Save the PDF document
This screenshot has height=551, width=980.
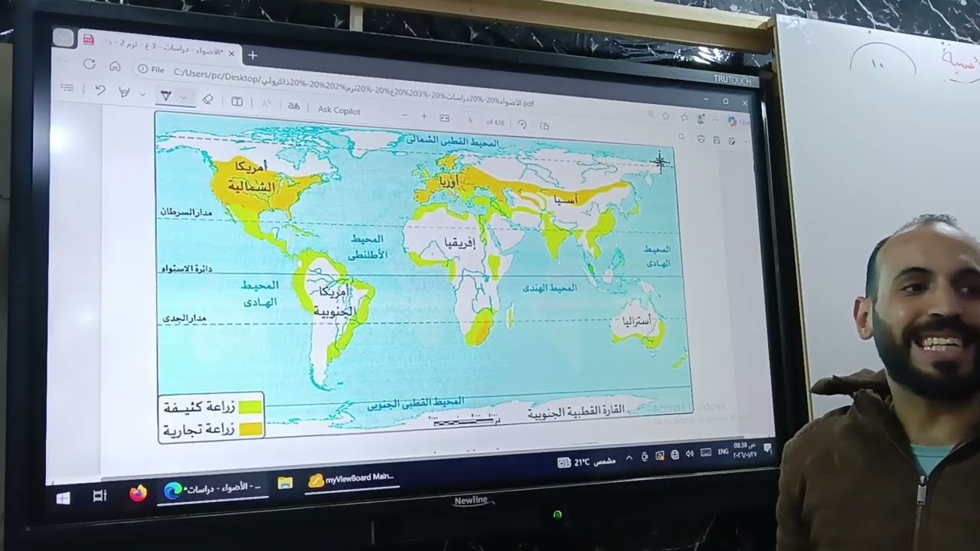716,140
